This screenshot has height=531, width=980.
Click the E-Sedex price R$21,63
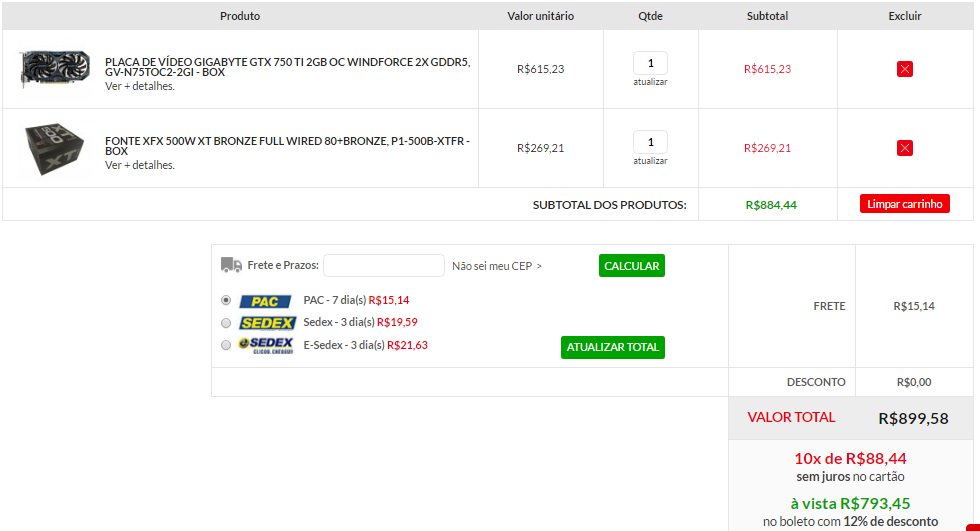(408, 345)
